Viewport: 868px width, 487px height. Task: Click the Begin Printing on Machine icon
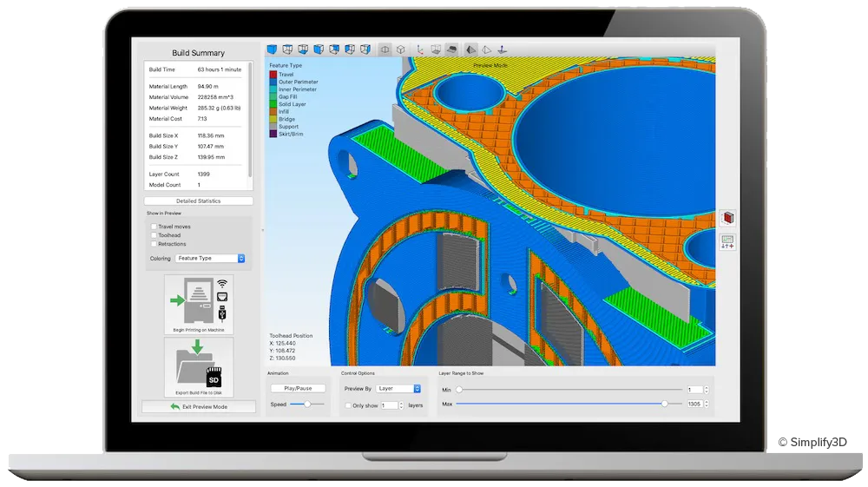199,305
